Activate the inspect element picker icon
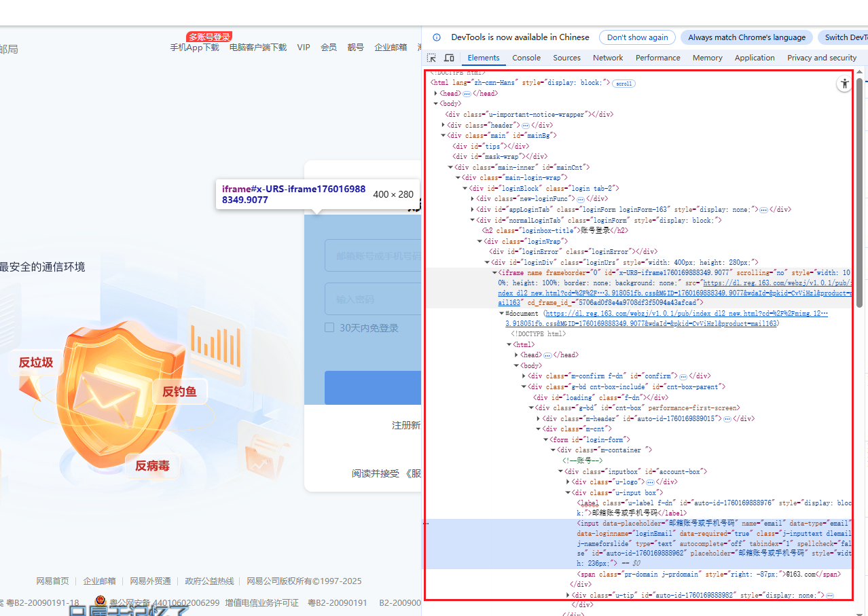868x616 pixels. point(432,58)
